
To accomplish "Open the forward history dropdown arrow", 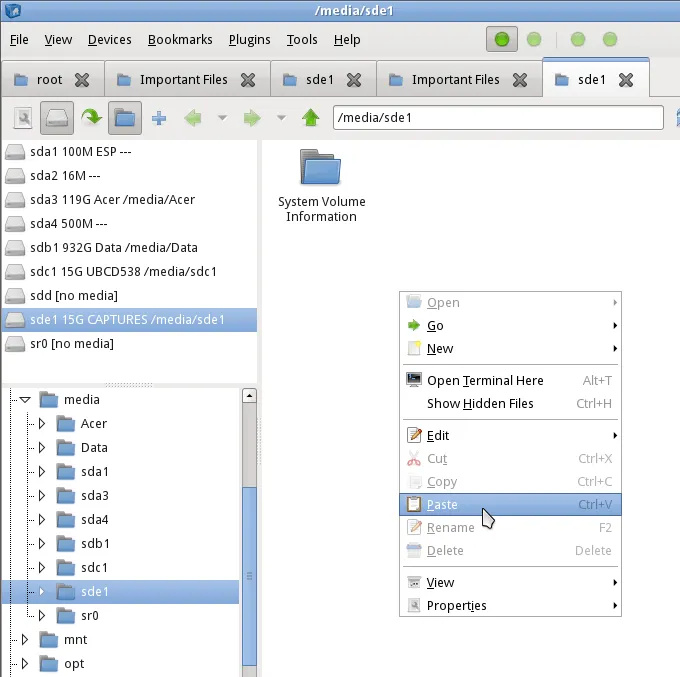I will coord(281,118).
